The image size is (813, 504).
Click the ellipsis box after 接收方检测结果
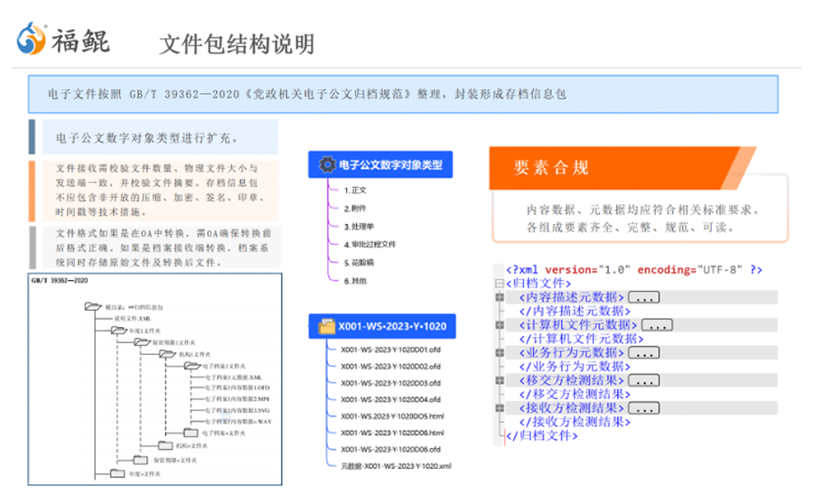(x=643, y=408)
